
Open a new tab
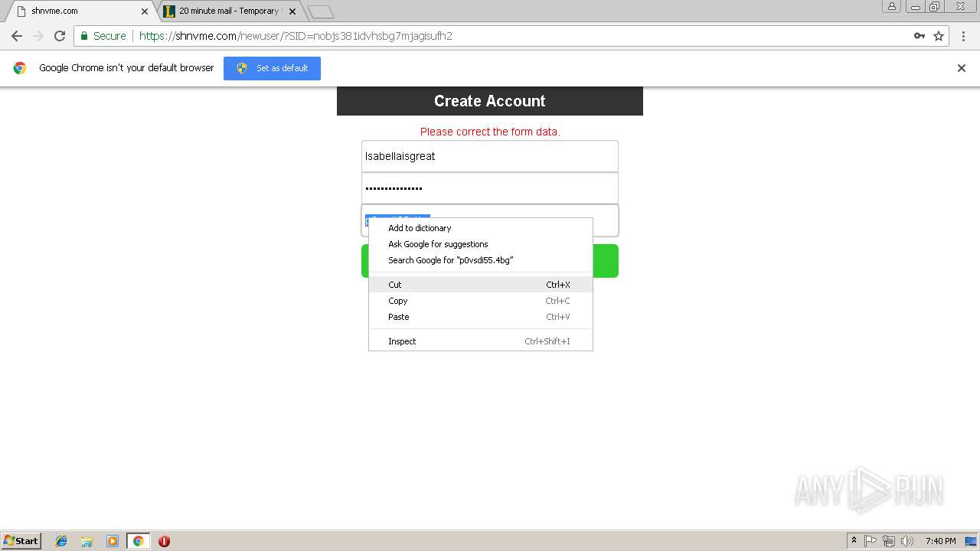coord(320,11)
